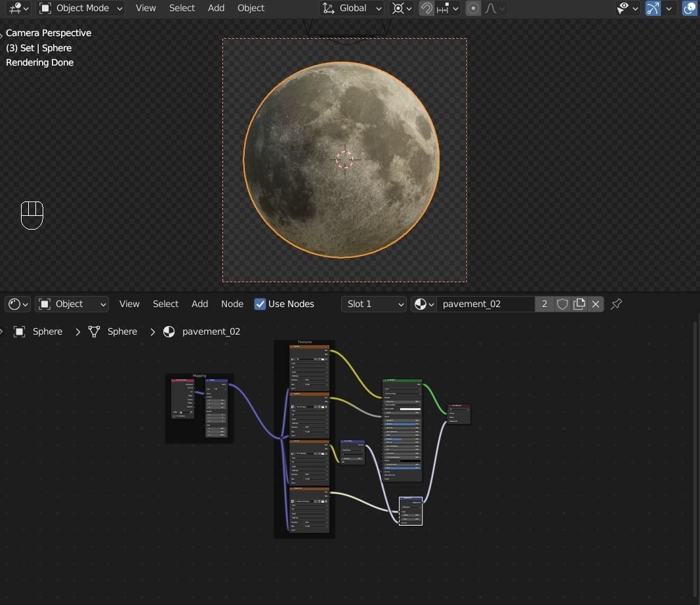This screenshot has height=605, width=700.
Task: Click the pavement_02 material breadcrumb
Action: point(211,331)
